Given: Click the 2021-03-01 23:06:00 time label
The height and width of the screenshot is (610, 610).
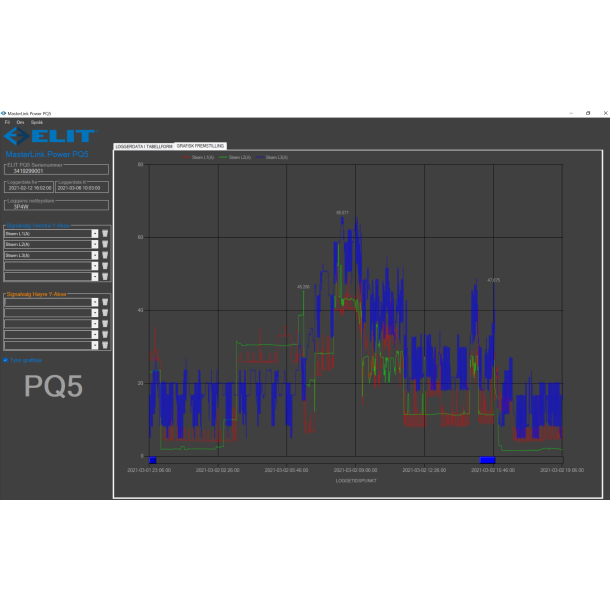Looking at the screenshot, I should 149,470.
